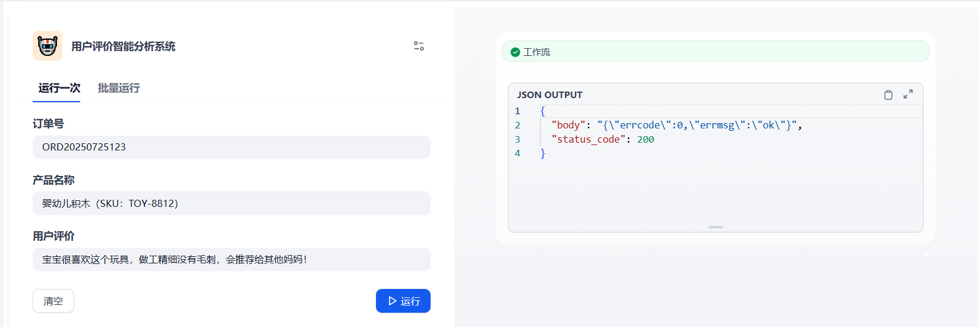Click the JSON panel resize handle
Screen dimensions: 980x327
pos(716,227)
